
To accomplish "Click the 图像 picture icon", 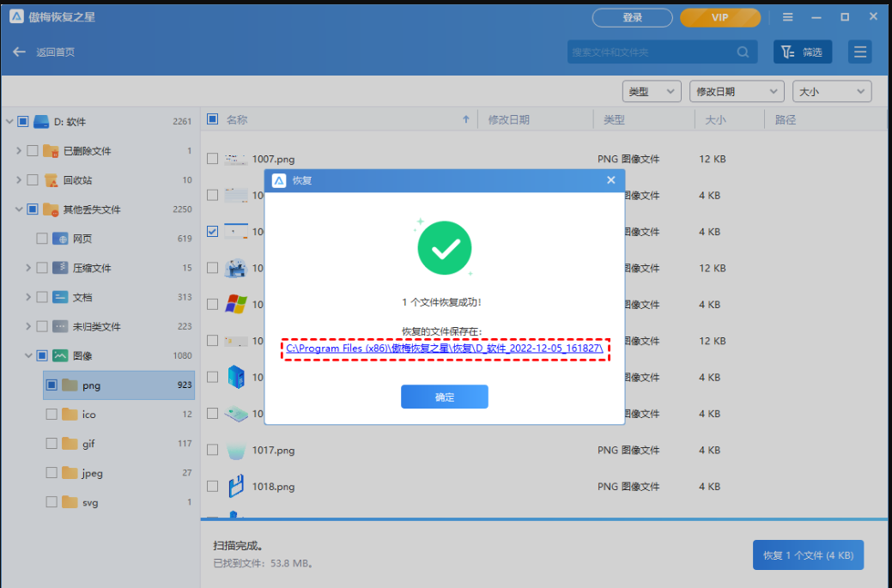I will [x=60, y=355].
